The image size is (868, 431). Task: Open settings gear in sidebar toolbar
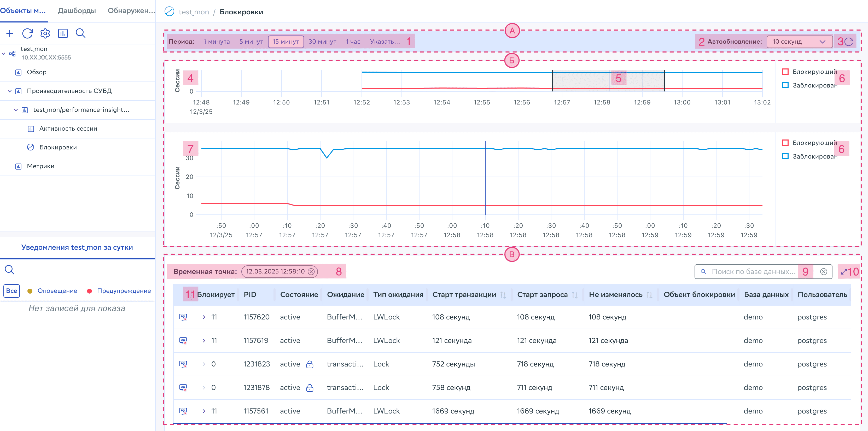(45, 33)
